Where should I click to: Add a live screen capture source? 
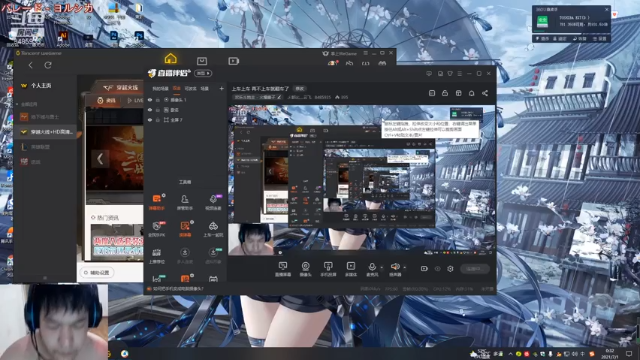click(x=283, y=269)
